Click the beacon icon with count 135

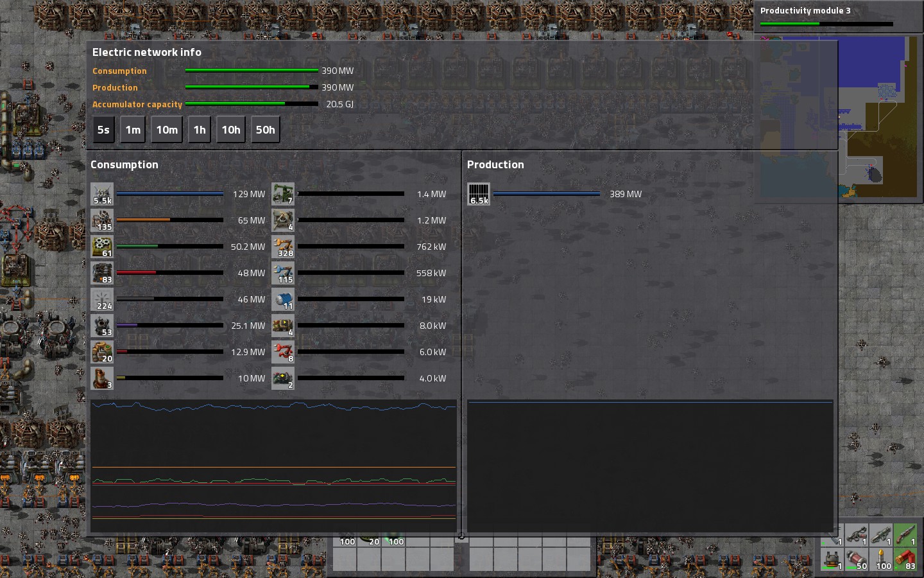pos(102,220)
